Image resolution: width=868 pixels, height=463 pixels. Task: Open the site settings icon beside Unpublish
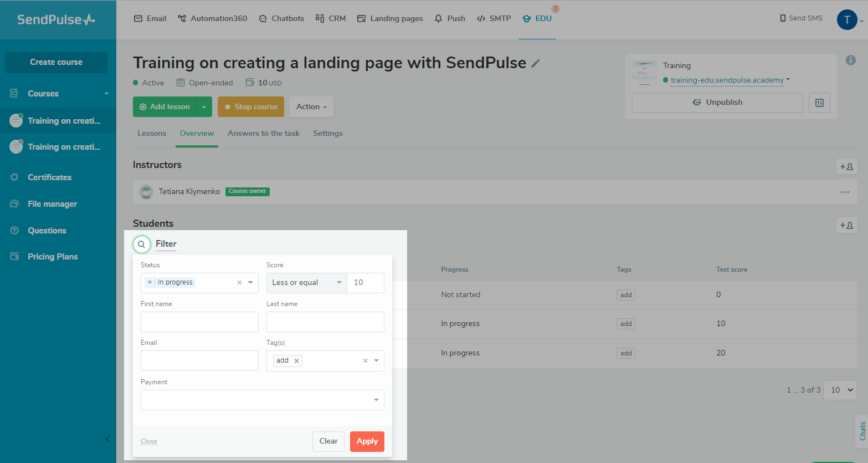pyautogui.click(x=819, y=103)
